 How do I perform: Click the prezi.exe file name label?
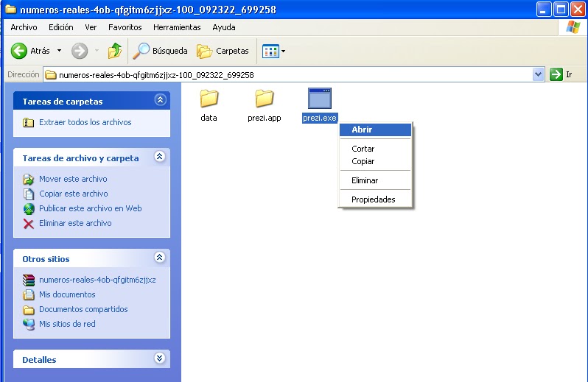(x=320, y=118)
